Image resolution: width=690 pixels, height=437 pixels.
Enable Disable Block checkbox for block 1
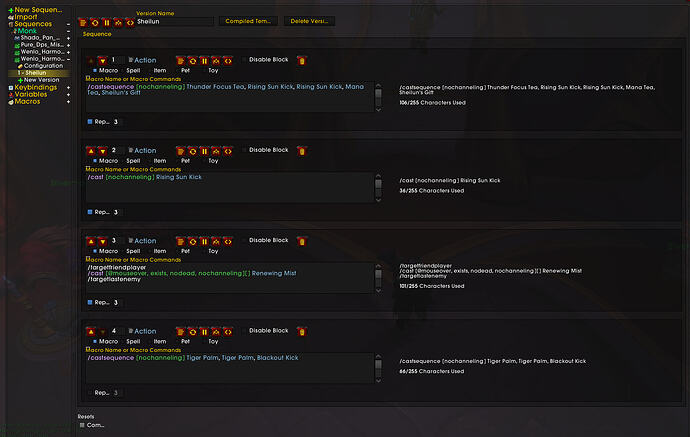click(x=242, y=61)
